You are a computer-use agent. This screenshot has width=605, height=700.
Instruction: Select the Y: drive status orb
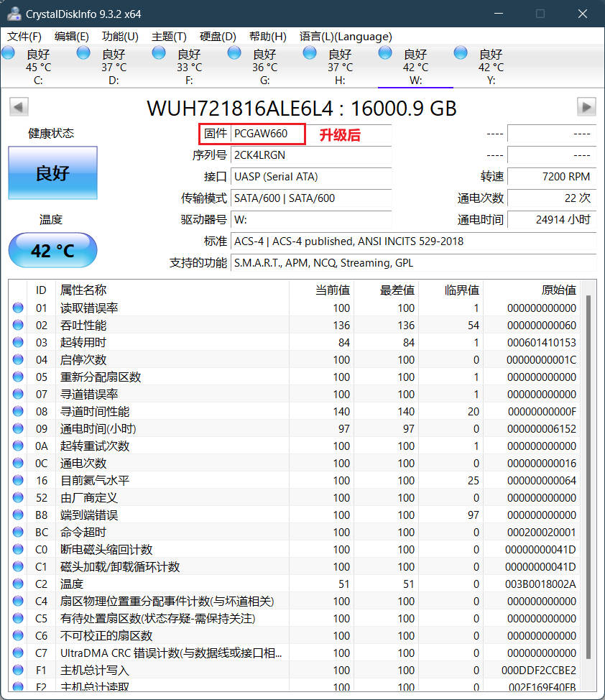tap(461, 54)
